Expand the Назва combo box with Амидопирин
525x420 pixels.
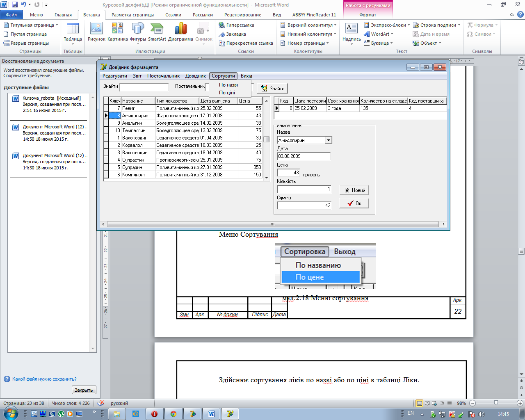328,140
